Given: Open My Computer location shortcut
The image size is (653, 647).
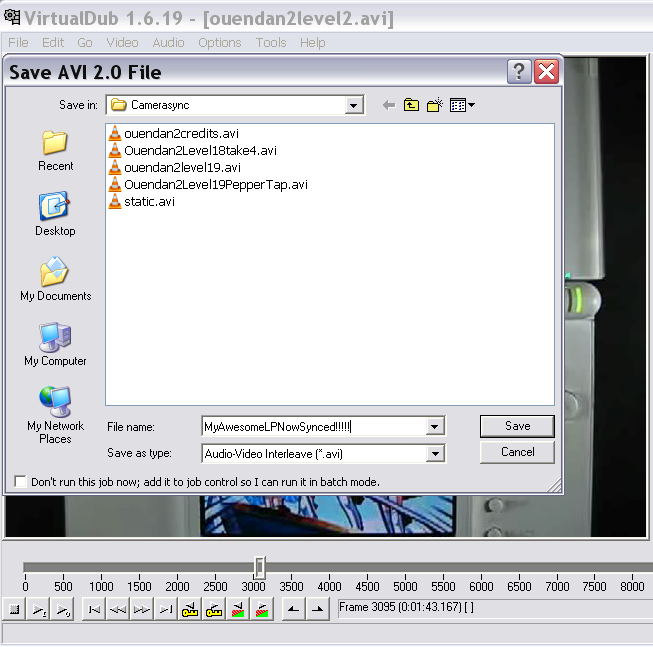Looking at the screenshot, I should (x=55, y=344).
